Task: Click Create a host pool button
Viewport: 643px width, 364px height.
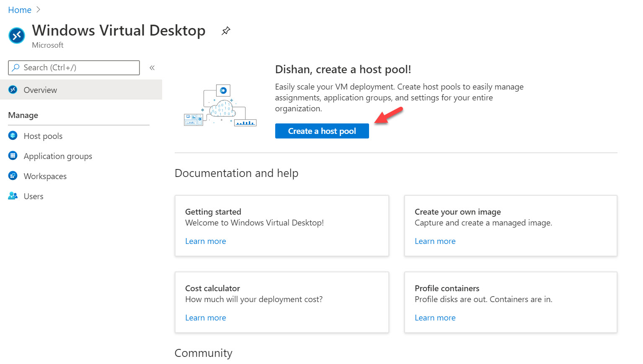Action: click(322, 131)
